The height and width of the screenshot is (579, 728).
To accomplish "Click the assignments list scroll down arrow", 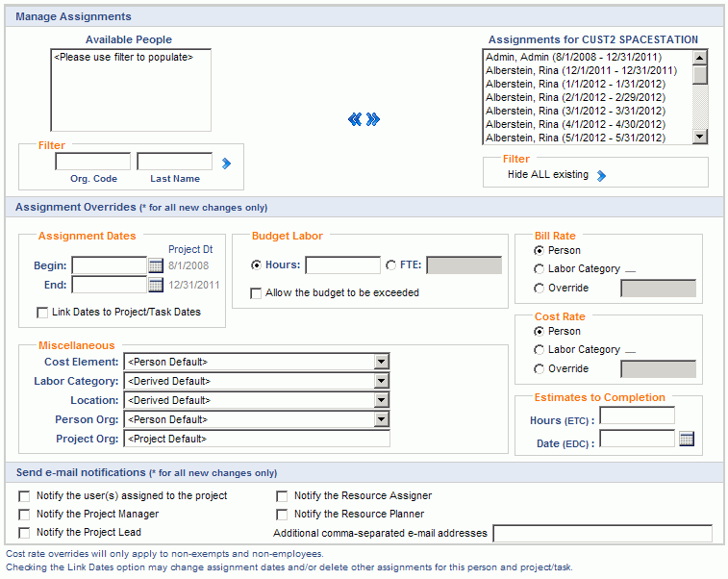I will coord(700,137).
